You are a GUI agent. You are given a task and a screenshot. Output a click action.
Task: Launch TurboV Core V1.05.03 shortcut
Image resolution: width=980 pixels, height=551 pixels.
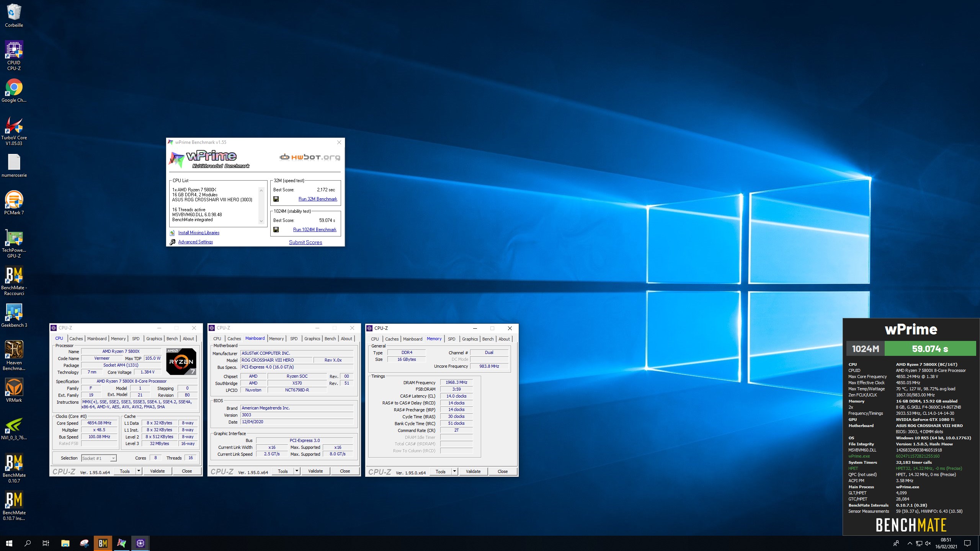click(x=14, y=130)
